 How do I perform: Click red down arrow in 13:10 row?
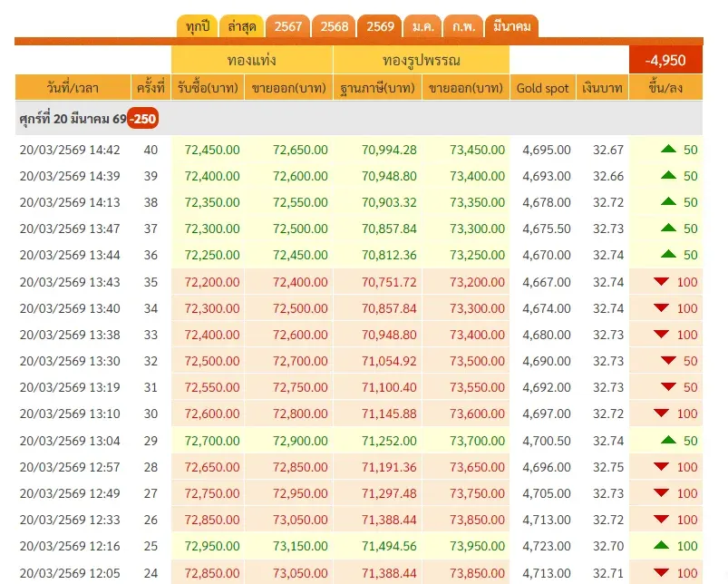663,414
